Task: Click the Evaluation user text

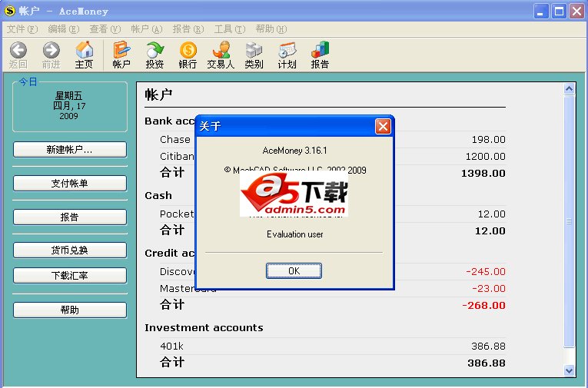Action: (x=294, y=234)
